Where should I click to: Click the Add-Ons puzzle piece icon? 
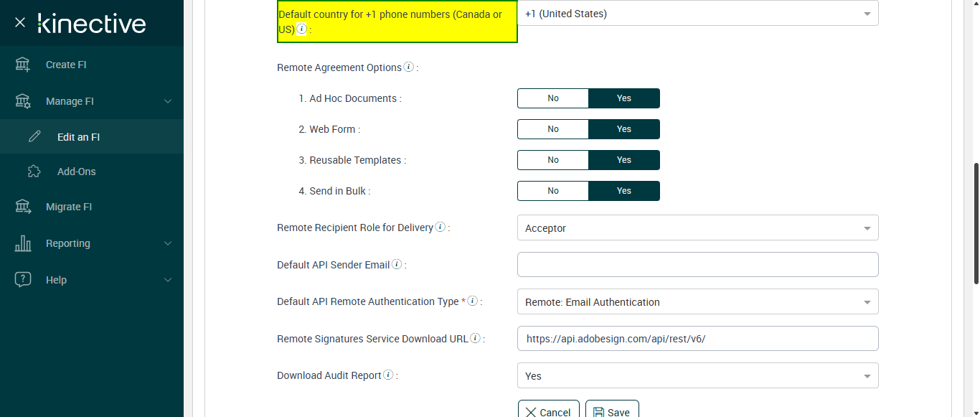34,172
